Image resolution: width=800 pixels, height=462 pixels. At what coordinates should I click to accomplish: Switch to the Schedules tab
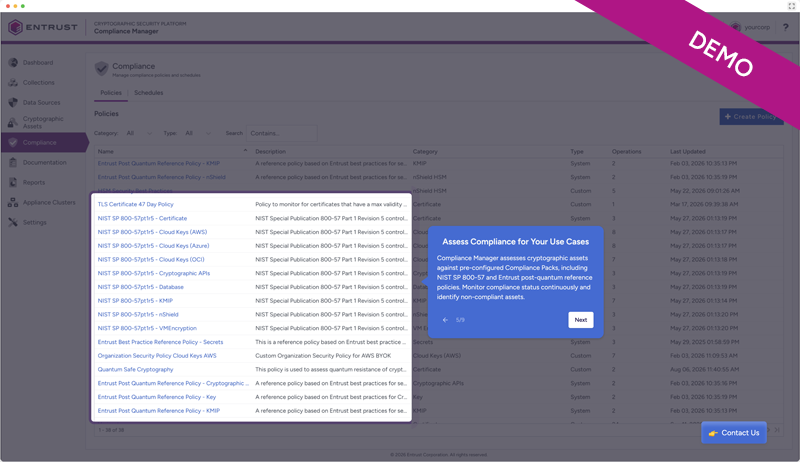(148, 93)
